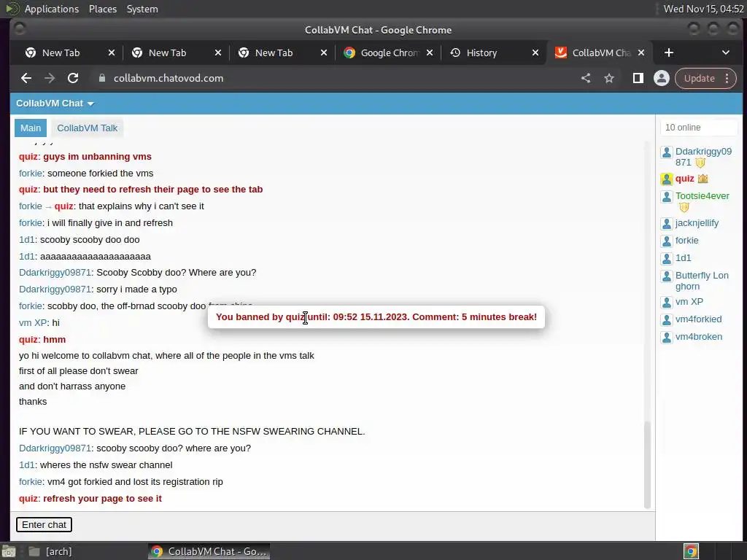
Task: Click the avatar icon next to quiz
Action: point(667,179)
